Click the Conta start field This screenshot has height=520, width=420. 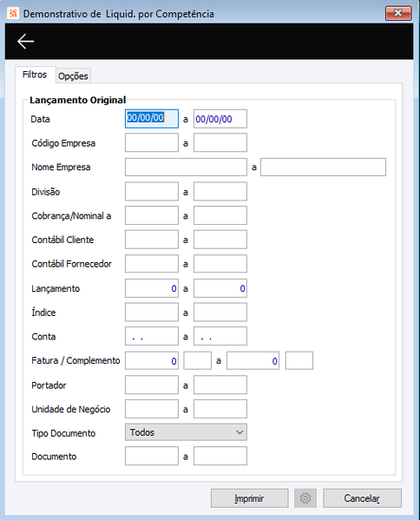[152, 336]
